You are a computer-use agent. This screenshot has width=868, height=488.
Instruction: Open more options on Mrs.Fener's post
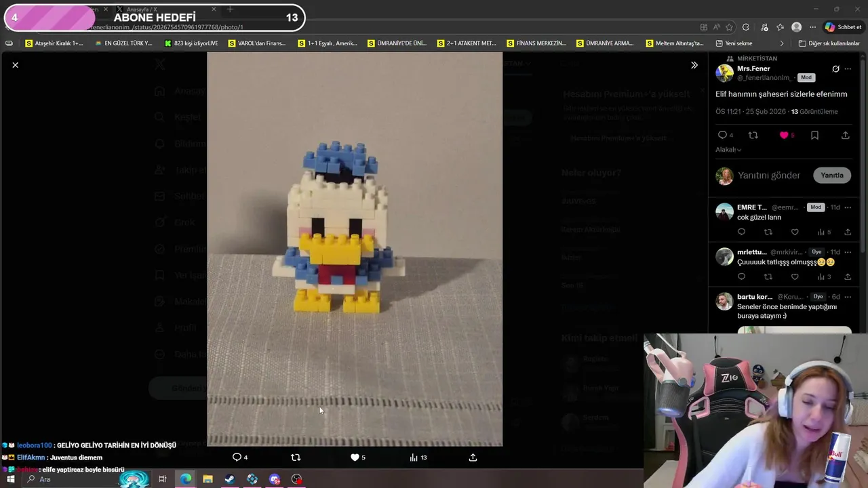click(848, 69)
